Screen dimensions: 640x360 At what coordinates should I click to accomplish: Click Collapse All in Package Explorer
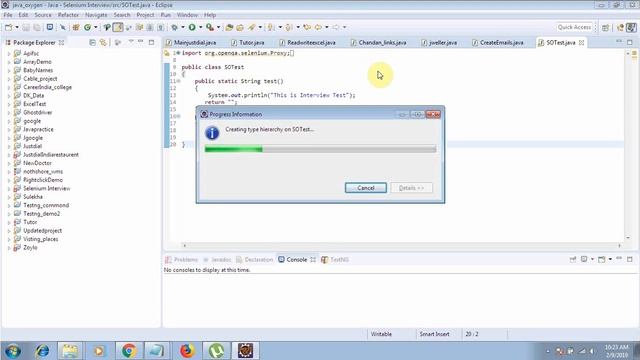click(x=92, y=42)
